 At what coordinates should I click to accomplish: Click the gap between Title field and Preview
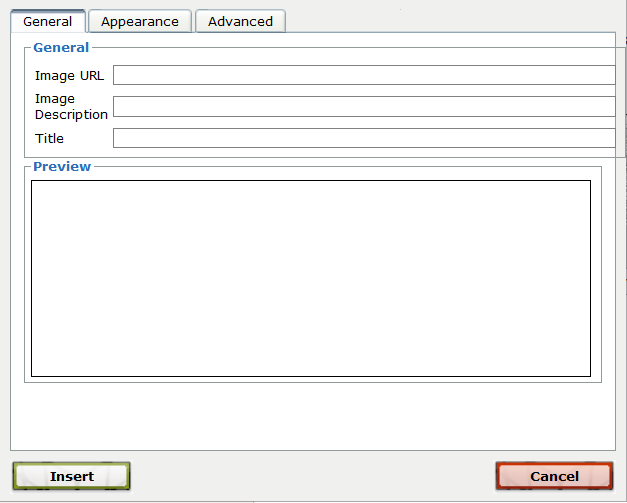coord(310,155)
